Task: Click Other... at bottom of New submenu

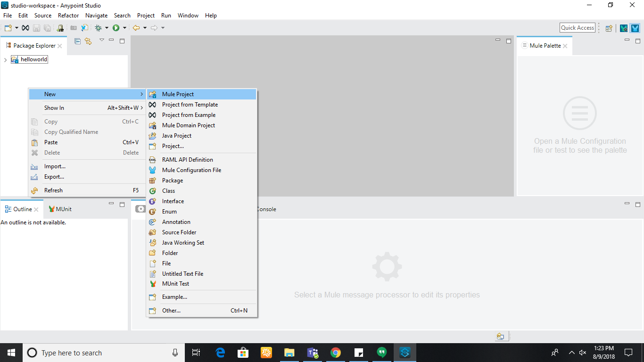Action: click(x=171, y=311)
